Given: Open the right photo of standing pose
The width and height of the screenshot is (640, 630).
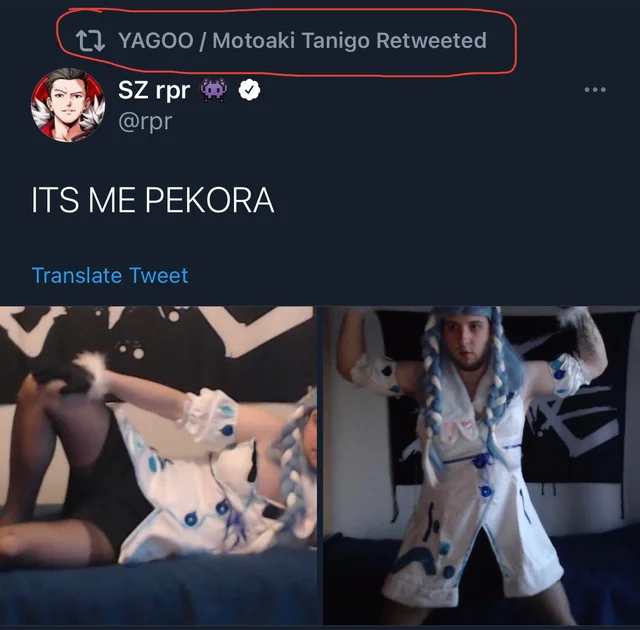Looking at the screenshot, I should pyautogui.click(x=481, y=465).
